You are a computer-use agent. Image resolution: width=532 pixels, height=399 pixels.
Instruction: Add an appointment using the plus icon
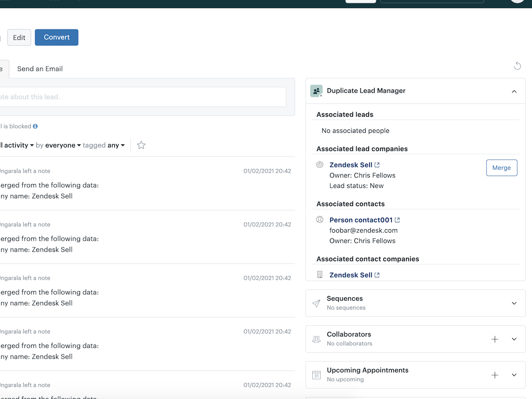[495, 375]
